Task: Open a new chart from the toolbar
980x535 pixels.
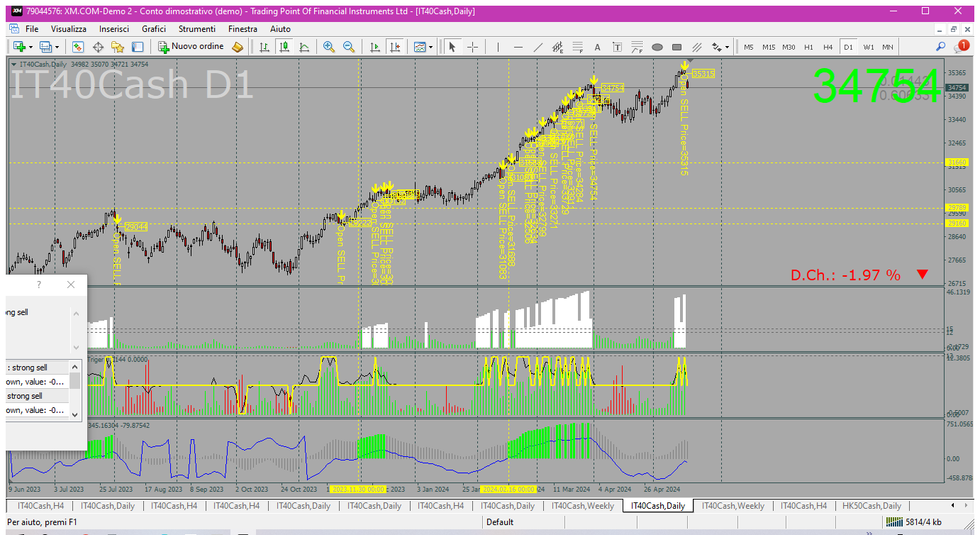Action: point(19,47)
